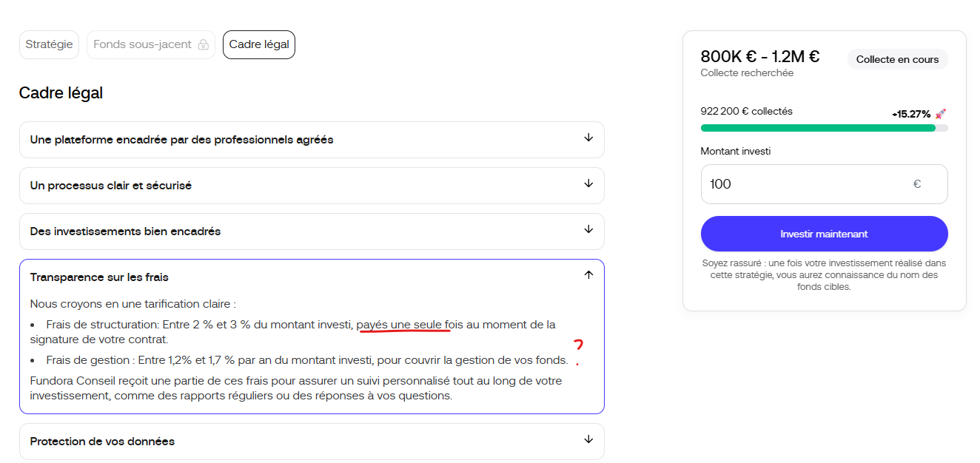
Task: Click the down arrow for Protection de vos données
Action: point(588,440)
